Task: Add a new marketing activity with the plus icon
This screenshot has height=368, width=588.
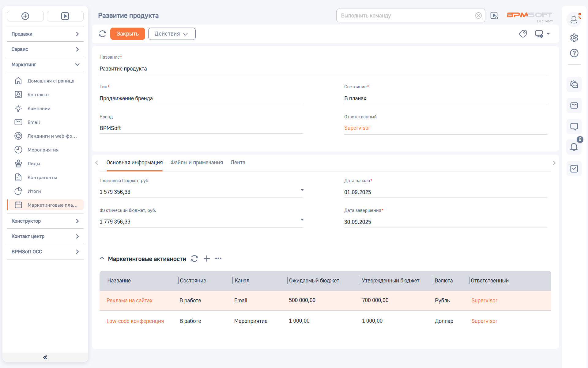Action: pyautogui.click(x=207, y=259)
